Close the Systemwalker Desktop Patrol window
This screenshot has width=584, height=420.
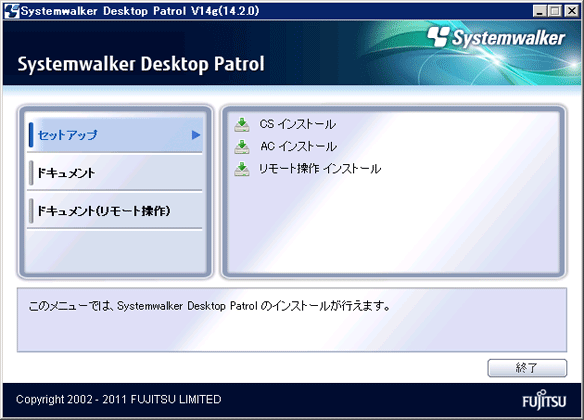[x=571, y=11]
